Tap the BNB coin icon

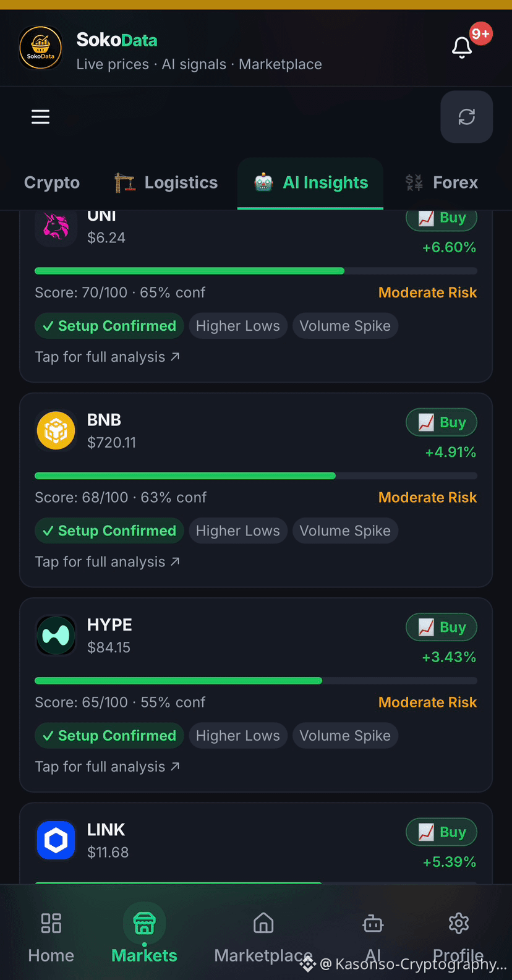coord(56,430)
